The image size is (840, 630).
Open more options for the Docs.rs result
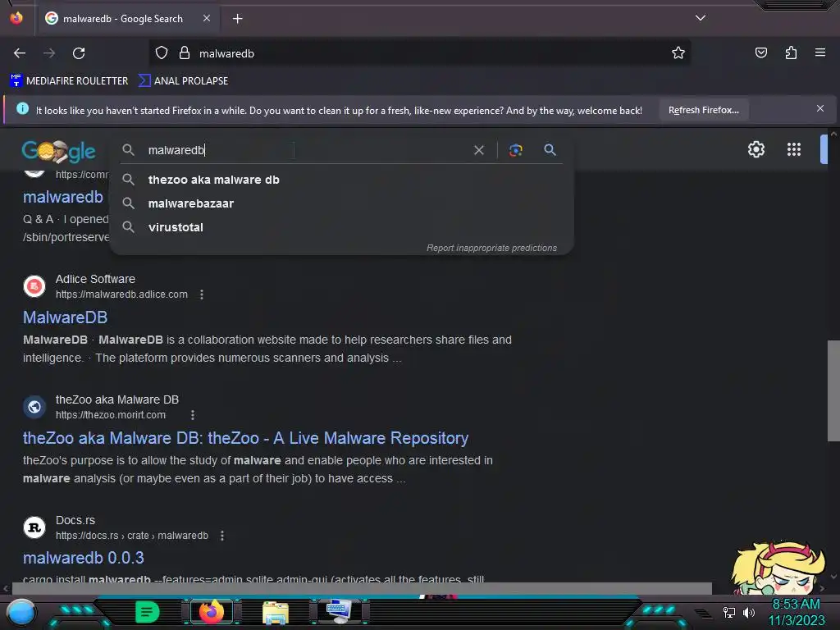[x=221, y=536]
